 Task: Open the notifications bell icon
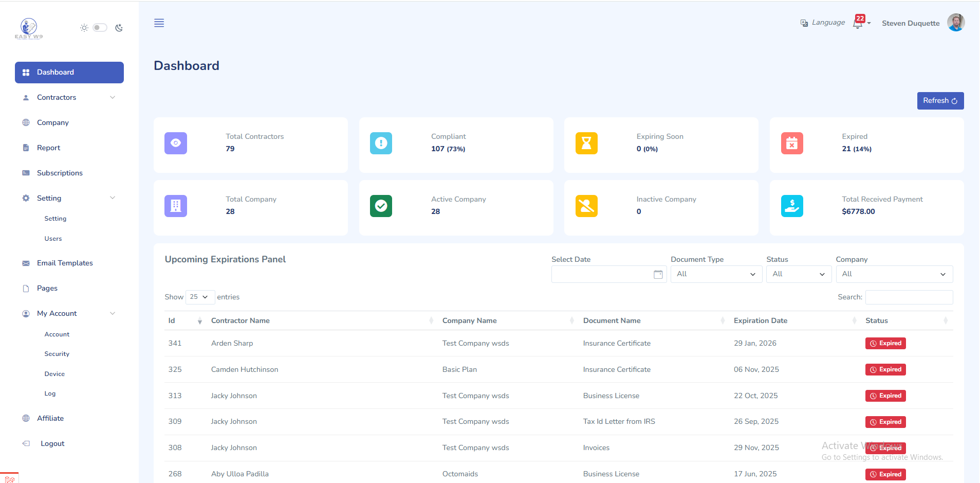(858, 23)
